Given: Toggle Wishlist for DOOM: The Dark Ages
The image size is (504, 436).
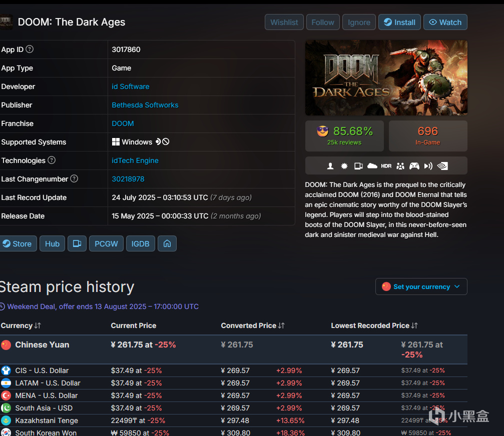Looking at the screenshot, I should click(284, 22).
